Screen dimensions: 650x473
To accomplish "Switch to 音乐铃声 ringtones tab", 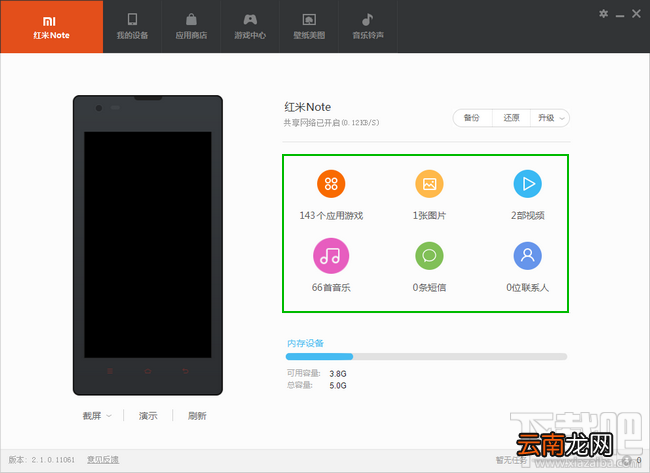I will 368,27.
